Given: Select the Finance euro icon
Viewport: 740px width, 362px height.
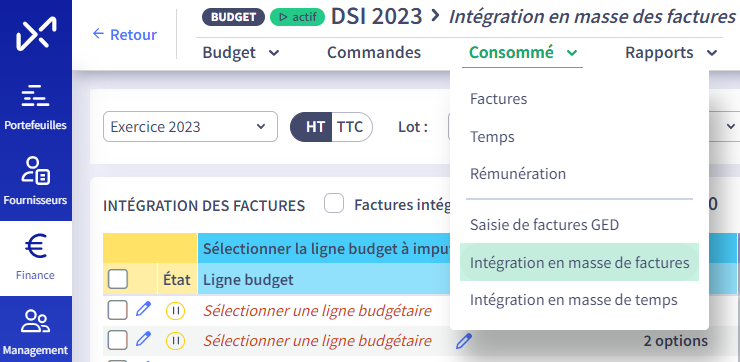Looking at the screenshot, I should [x=35, y=247].
